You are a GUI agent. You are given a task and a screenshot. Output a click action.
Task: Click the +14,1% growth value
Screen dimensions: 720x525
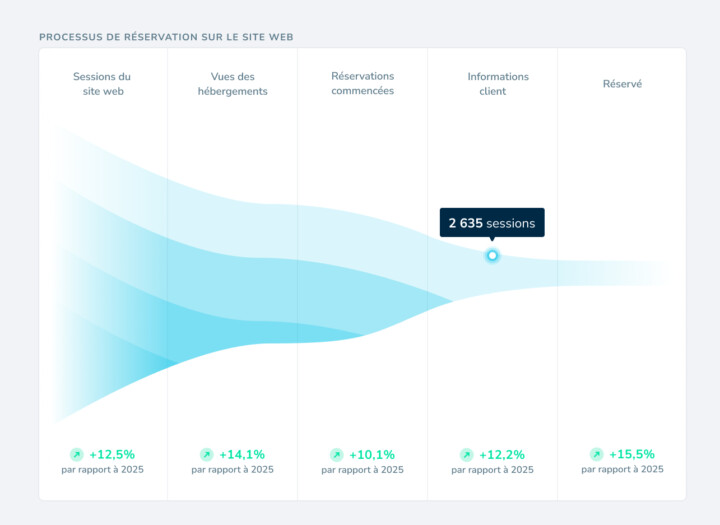(242, 455)
